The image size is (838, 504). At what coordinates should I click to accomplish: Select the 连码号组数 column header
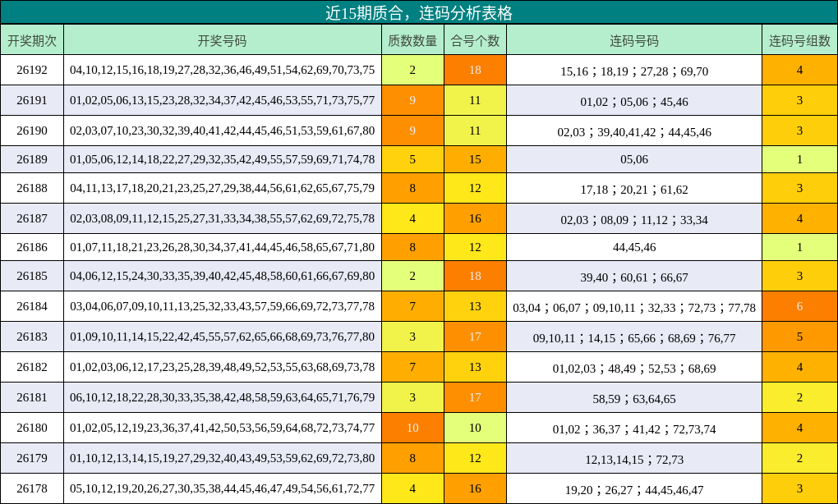coord(799,40)
